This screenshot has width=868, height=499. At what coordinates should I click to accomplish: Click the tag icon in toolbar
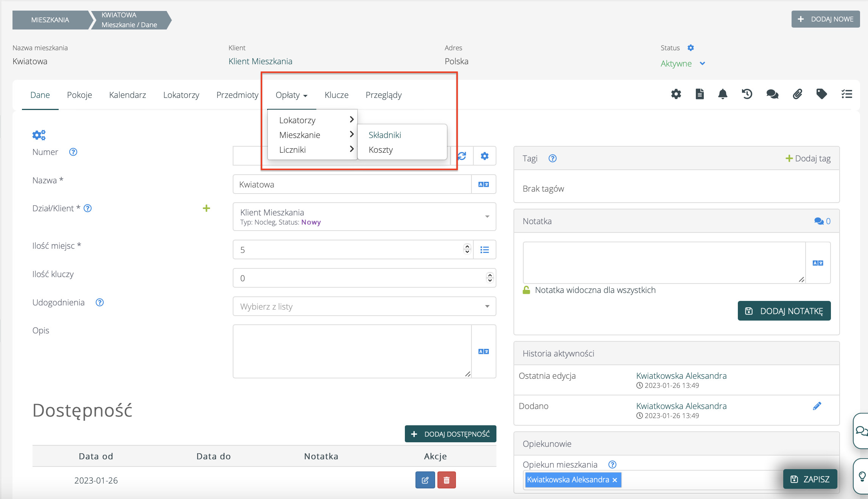pyautogui.click(x=821, y=94)
